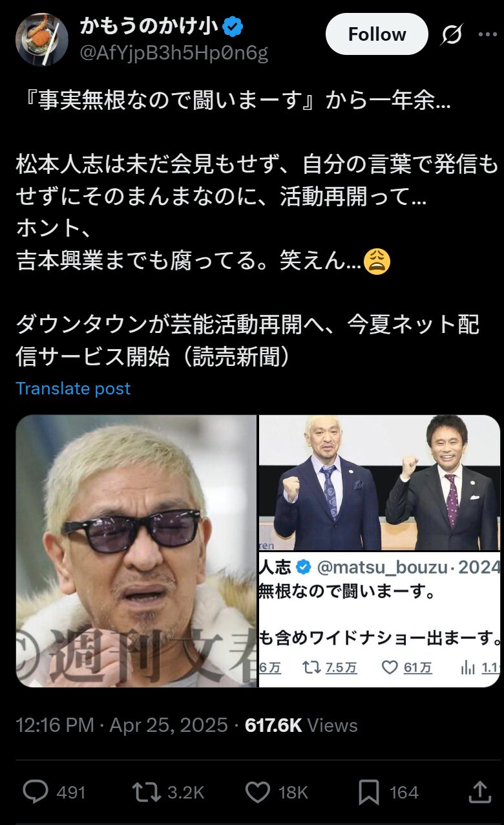Open the top-right photo of two men in suits
This screenshot has height=825, width=504.
[x=380, y=482]
